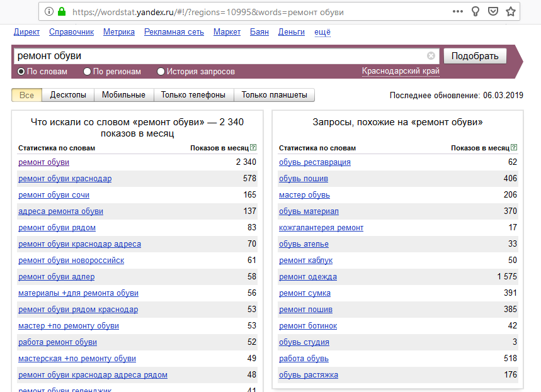Open similar query 'работа обувь'
This screenshot has width=541, height=392.
click(304, 359)
